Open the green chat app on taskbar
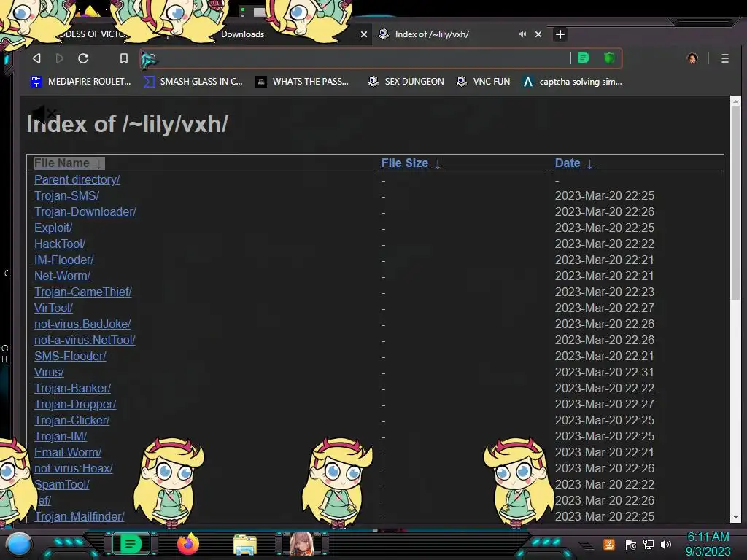The image size is (747, 560). pos(131,544)
